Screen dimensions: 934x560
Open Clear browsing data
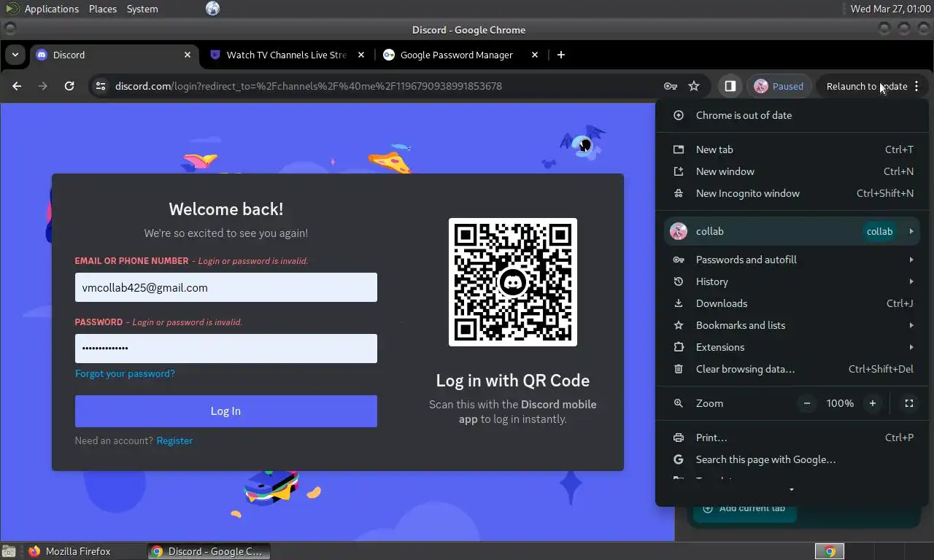[x=792, y=369]
